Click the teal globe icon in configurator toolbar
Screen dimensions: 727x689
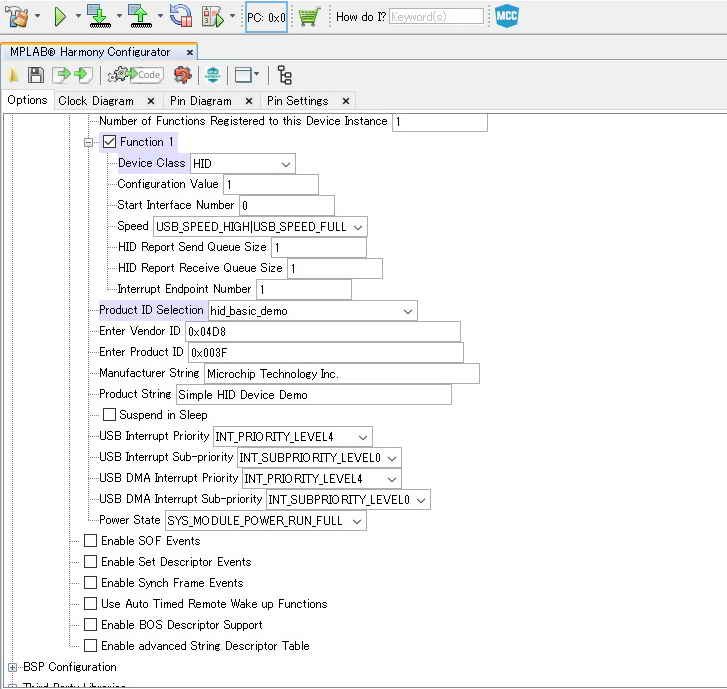coord(213,75)
